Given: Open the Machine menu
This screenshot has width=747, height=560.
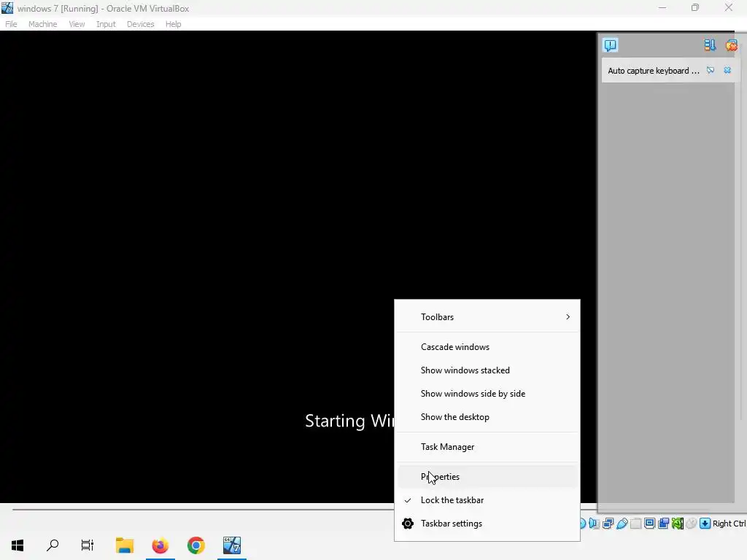Looking at the screenshot, I should pos(43,24).
